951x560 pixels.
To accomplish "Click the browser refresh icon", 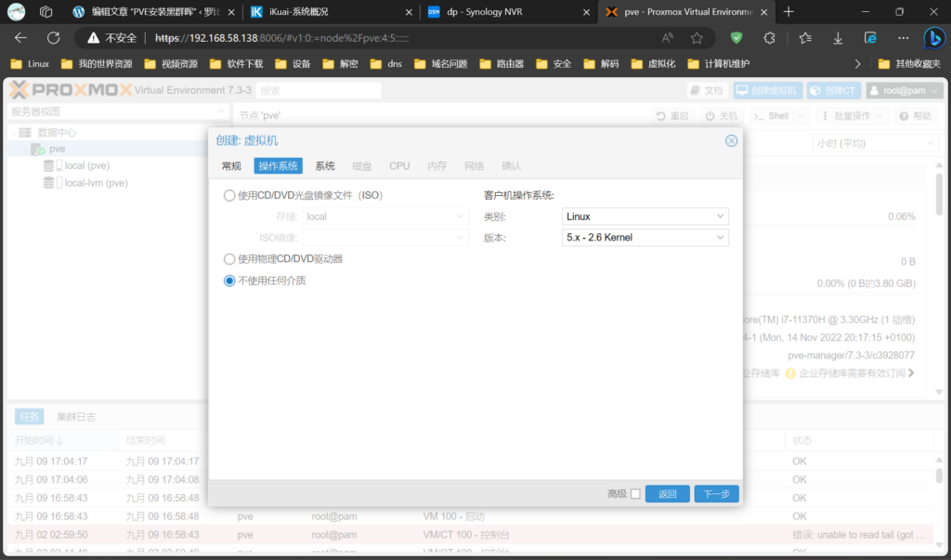I will click(x=53, y=38).
